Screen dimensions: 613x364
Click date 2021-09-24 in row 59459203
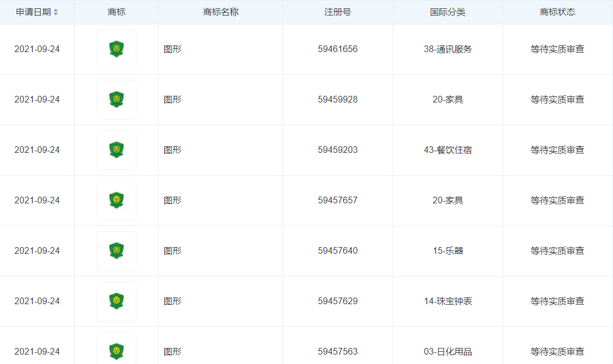[37, 150]
